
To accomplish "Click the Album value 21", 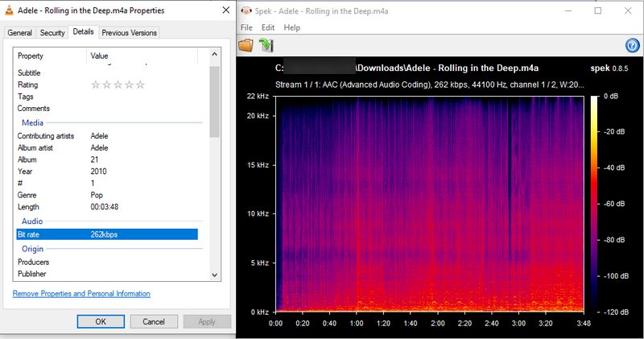I will pyautogui.click(x=94, y=159).
